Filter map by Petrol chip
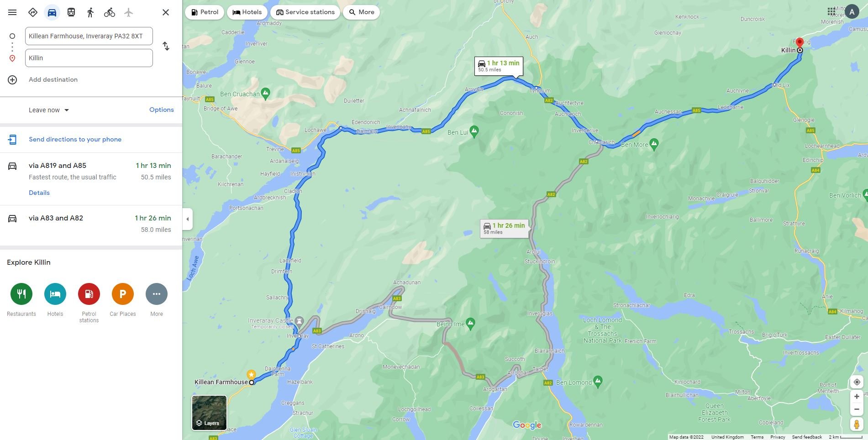Viewport: 868px width, 440px height. pos(205,12)
